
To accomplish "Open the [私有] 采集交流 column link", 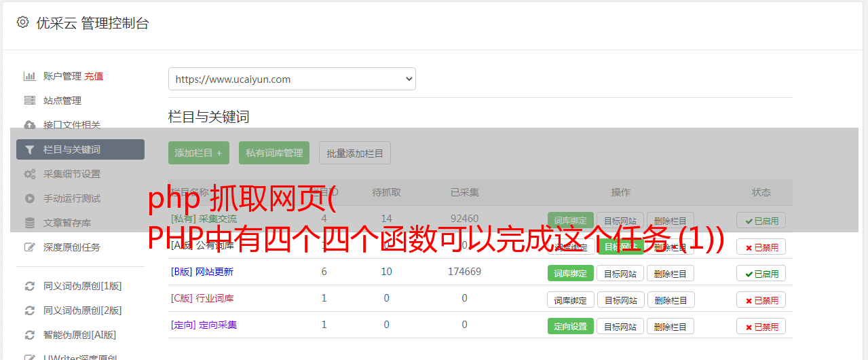I will [204, 219].
